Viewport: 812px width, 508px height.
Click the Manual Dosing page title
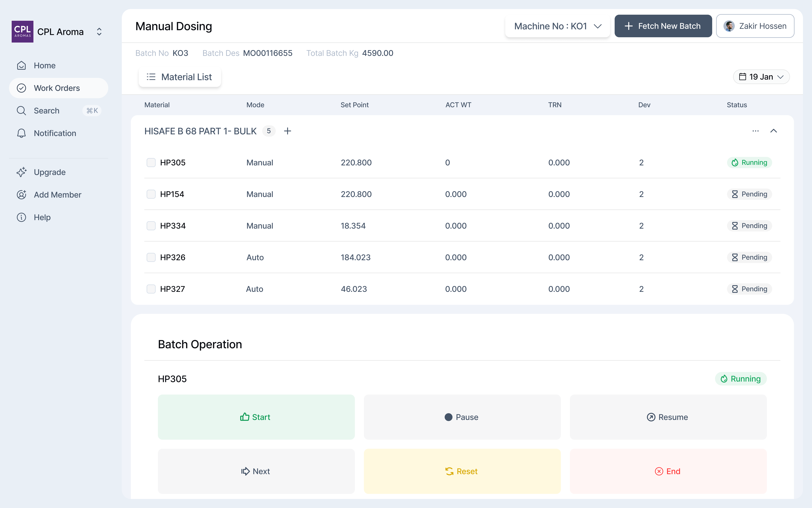click(x=174, y=26)
